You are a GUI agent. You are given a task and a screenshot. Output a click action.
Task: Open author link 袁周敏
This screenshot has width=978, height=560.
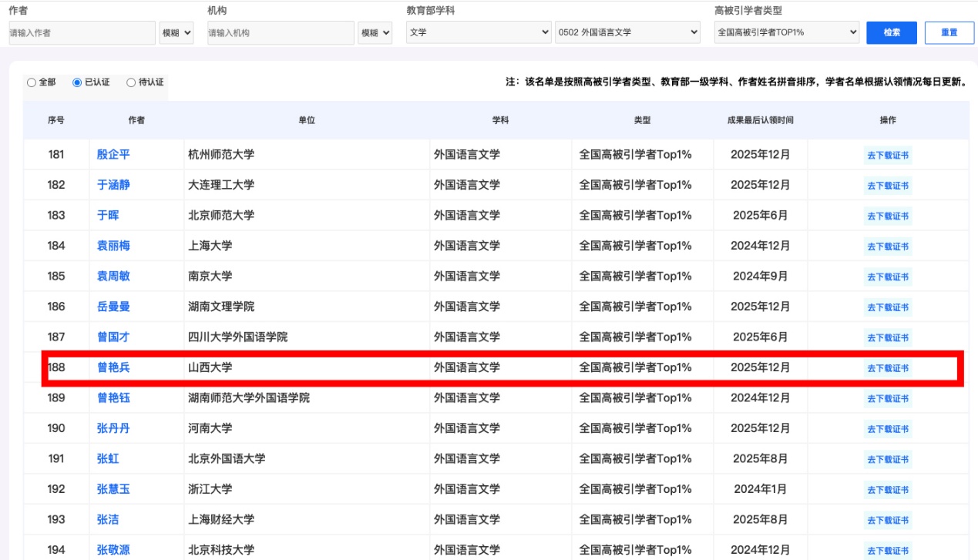point(113,276)
